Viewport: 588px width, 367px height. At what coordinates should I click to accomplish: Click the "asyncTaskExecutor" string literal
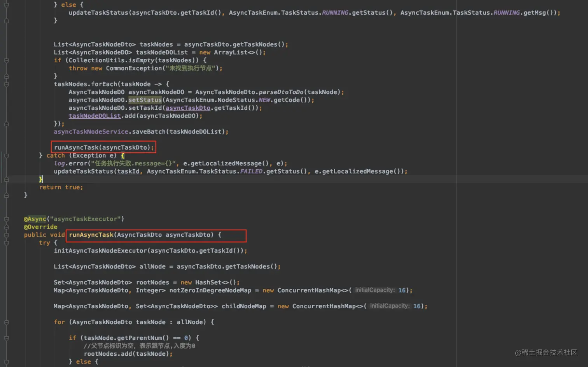click(85, 219)
